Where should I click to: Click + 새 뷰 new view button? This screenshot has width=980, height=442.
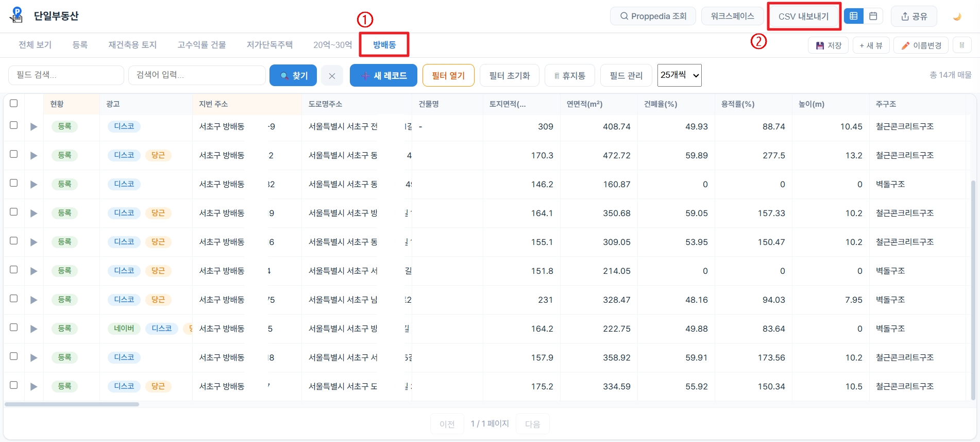tap(871, 45)
